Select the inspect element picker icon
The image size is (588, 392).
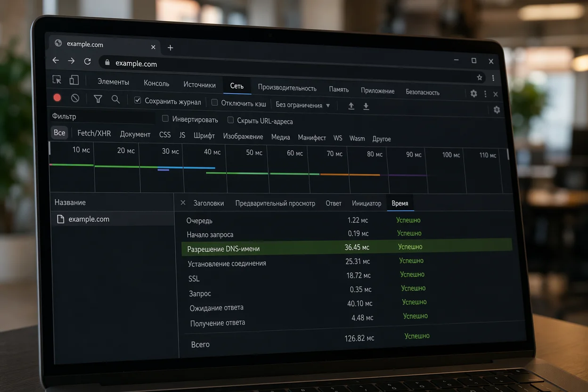point(57,80)
